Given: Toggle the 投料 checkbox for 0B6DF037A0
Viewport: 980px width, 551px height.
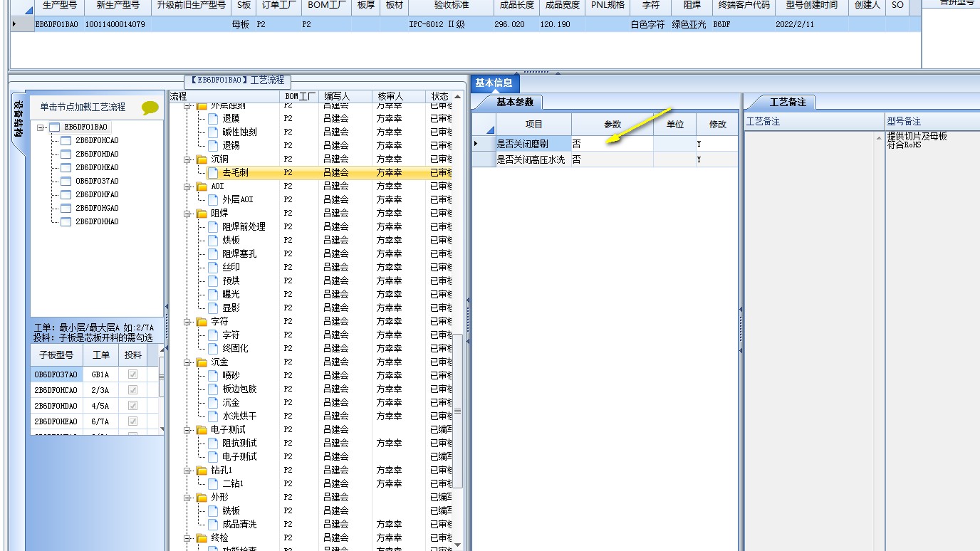Looking at the screenshot, I should [x=132, y=374].
